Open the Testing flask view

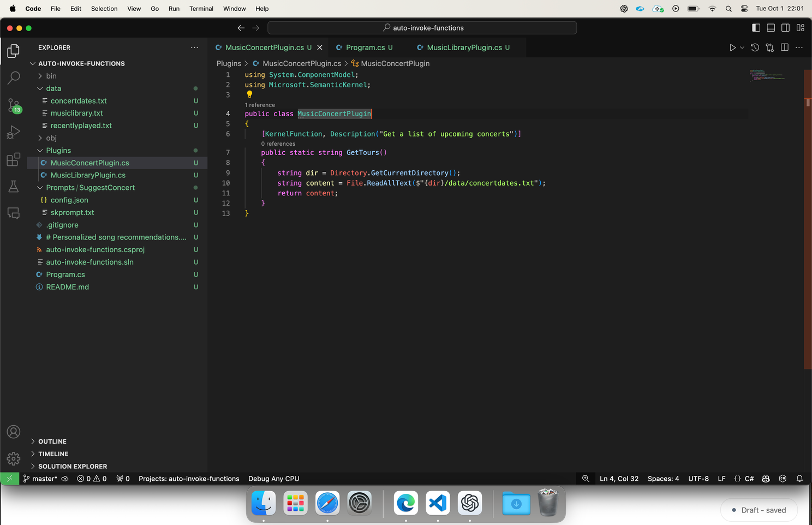[x=14, y=187]
